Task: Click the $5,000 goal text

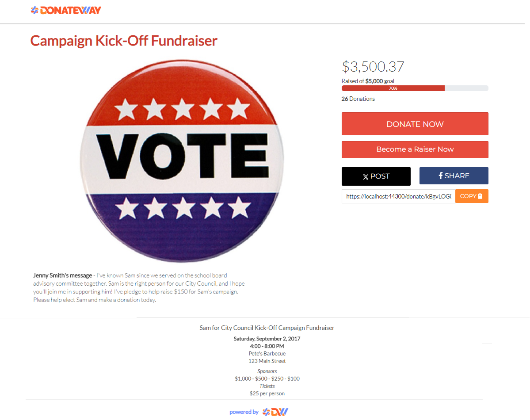Action: (x=374, y=81)
